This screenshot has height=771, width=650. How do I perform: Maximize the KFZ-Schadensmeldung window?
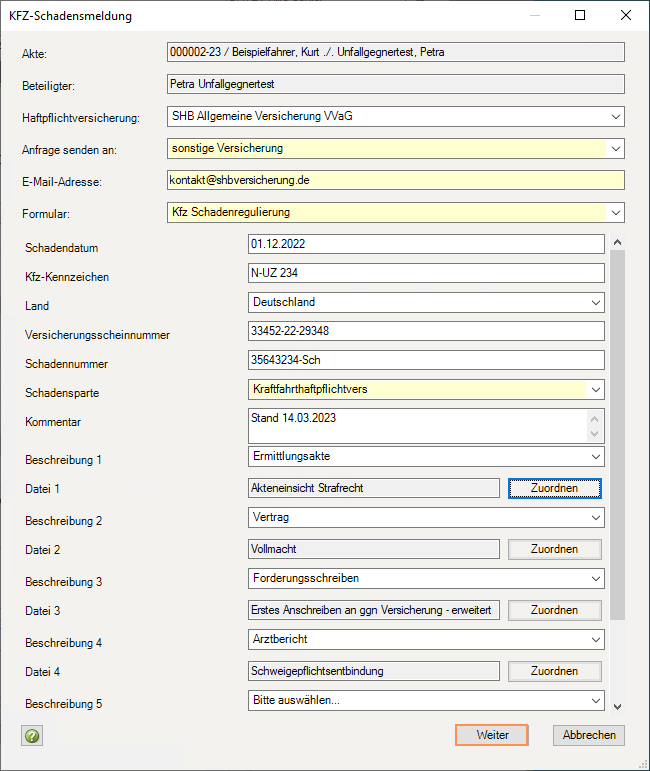click(x=580, y=15)
